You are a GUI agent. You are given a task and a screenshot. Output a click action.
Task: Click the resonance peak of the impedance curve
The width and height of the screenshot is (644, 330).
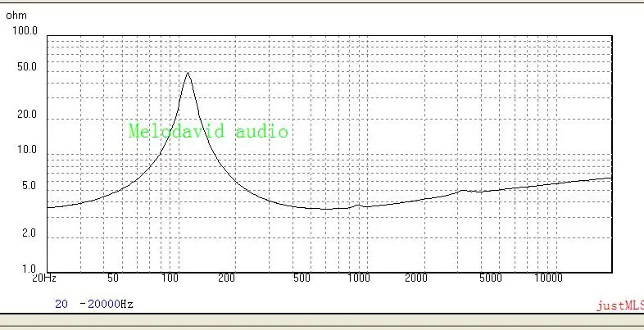click(188, 73)
